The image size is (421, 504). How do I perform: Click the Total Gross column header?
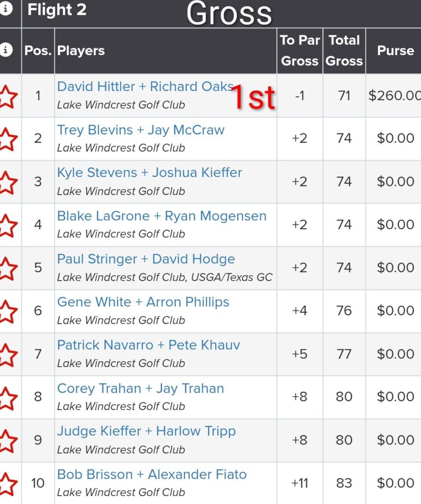[344, 50]
